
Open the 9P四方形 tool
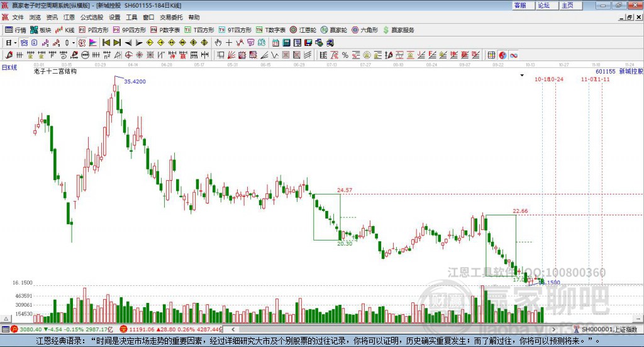pyautogui.click(x=130, y=30)
